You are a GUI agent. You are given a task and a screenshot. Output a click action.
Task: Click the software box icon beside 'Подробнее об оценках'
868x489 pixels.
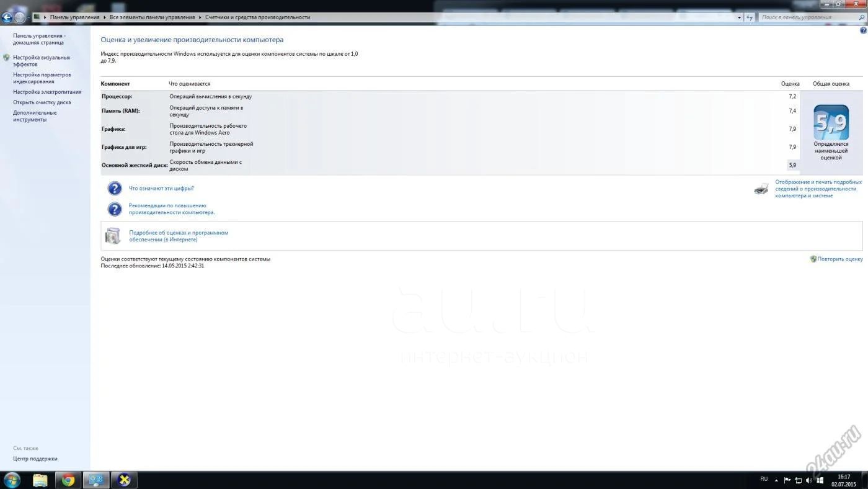tap(113, 236)
